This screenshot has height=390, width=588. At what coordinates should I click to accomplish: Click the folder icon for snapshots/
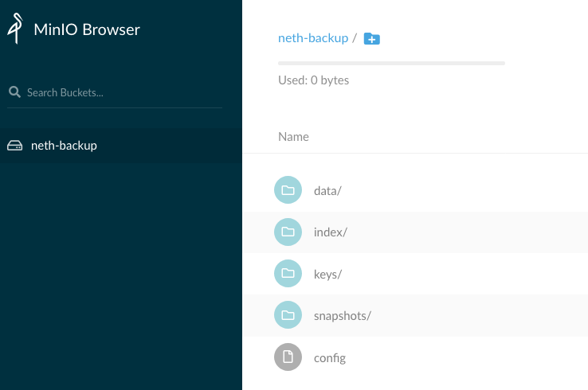pyautogui.click(x=288, y=315)
